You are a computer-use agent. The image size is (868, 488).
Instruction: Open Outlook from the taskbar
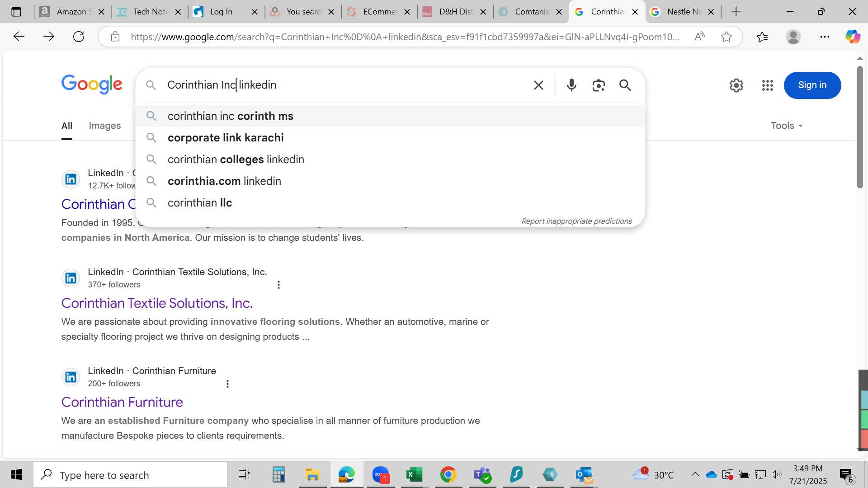point(584,475)
